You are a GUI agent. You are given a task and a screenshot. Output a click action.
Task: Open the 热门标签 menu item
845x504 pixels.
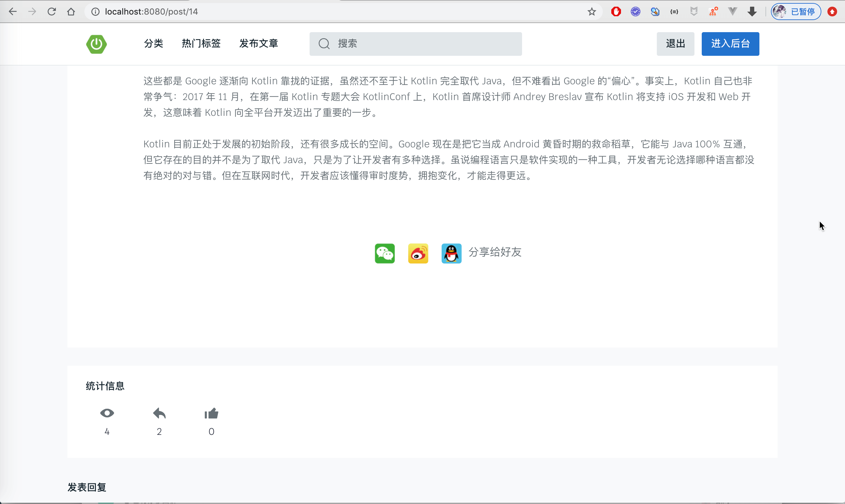click(201, 43)
